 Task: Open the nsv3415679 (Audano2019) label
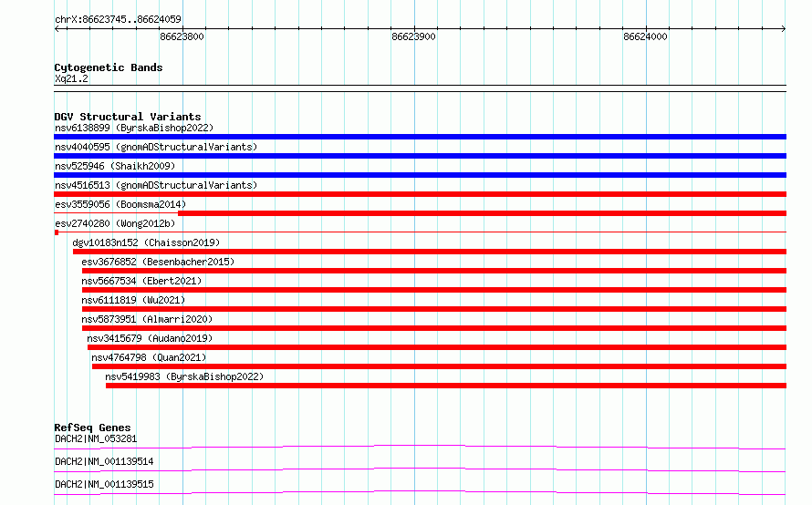150,338
